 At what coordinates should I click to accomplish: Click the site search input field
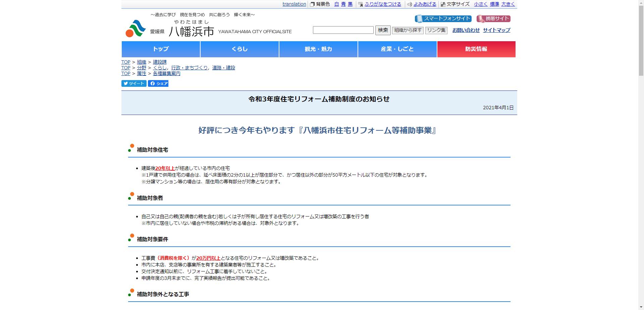tap(343, 30)
